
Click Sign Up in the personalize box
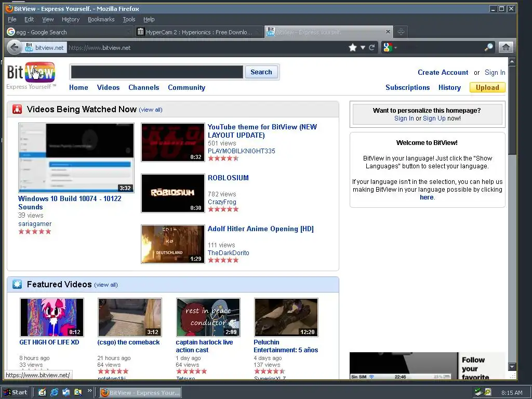click(434, 118)
